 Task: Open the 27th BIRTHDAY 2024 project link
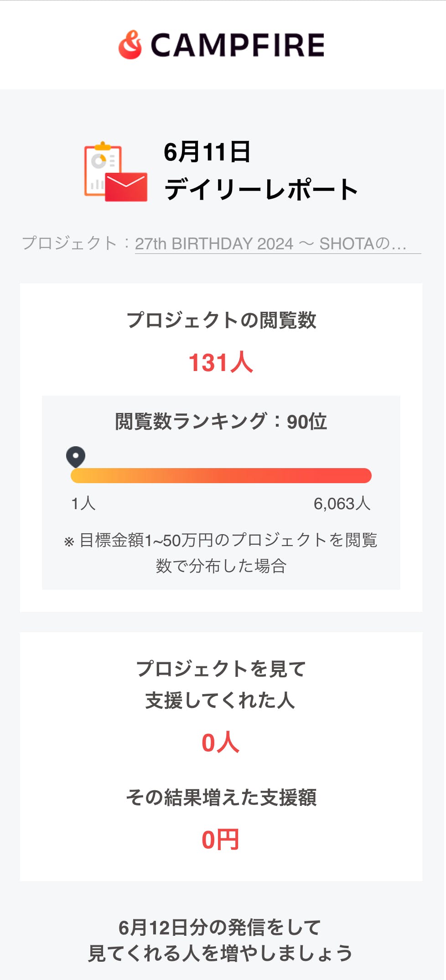click(x=271, y=244)
